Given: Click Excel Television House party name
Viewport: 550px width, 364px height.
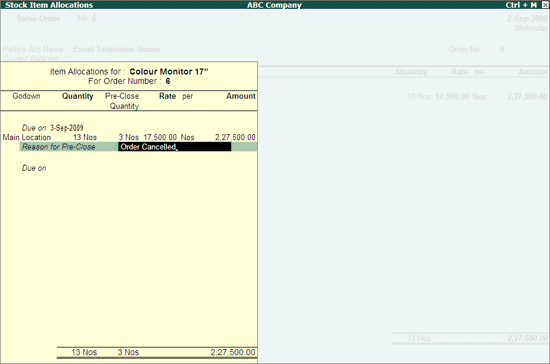Looking at the screenshot, I should (x=116, y=49).
